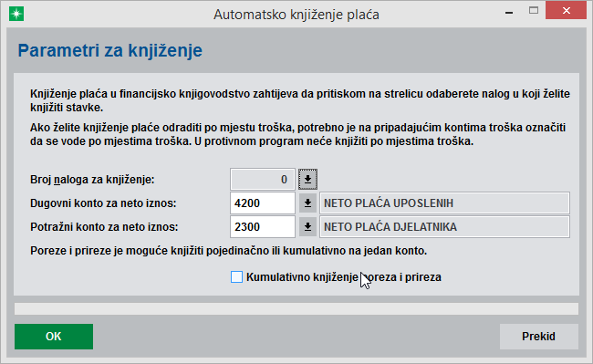This screenshot has width=593, height=364.
Task: Click the Parametri za knjiženje heading
Action: click(x=110, y=50)
